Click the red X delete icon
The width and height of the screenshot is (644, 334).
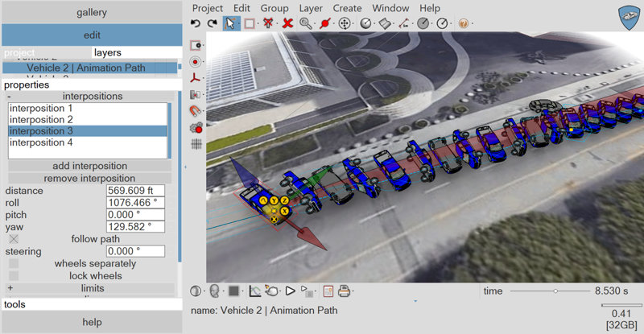(288, 23)
